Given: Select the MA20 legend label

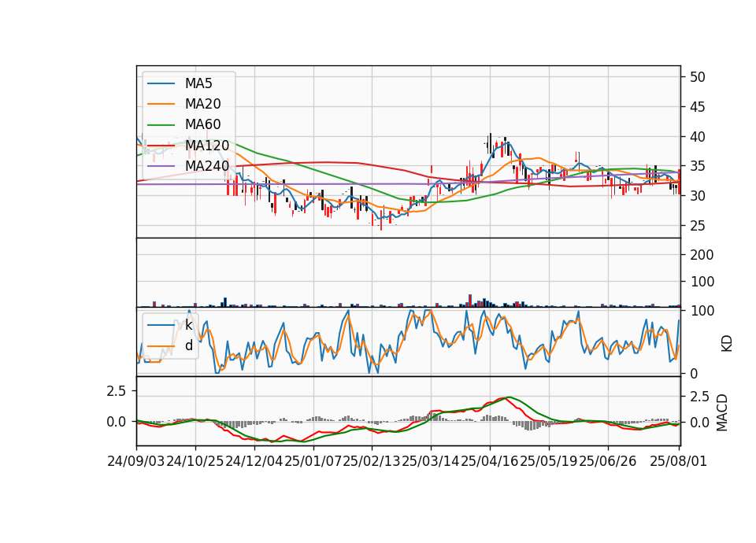Looking at the screenshot, I should point(203,104).
